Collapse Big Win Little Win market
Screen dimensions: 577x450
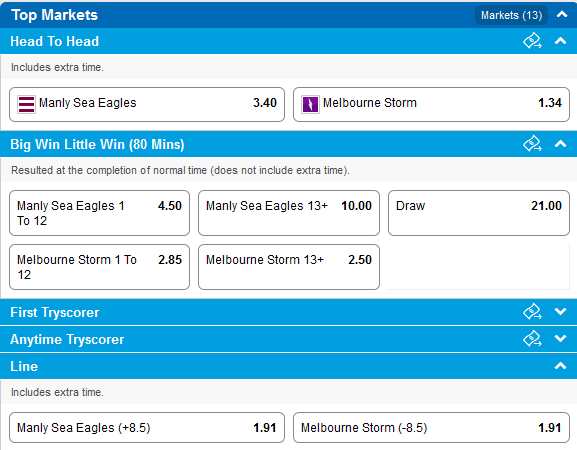point(560,144)
